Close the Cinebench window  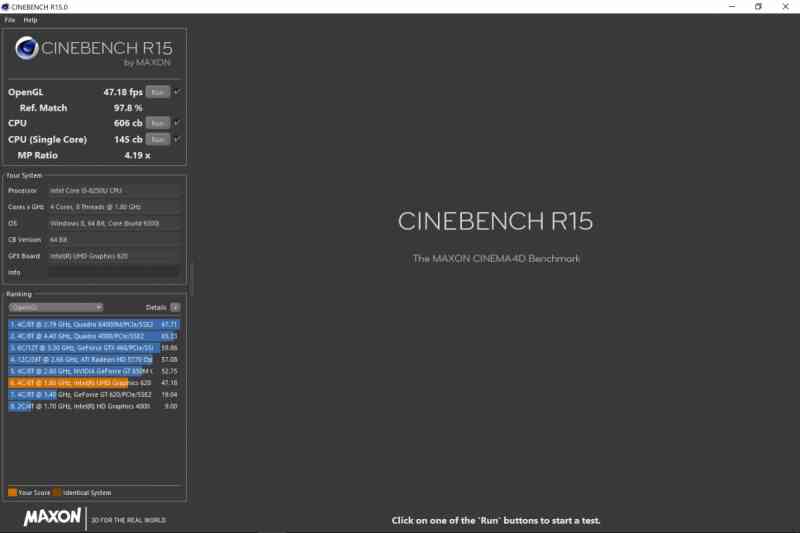[785, 7]
